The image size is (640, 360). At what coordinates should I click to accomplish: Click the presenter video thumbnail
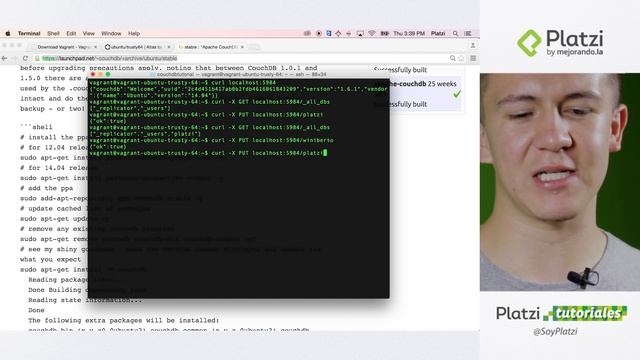point(560,182)
